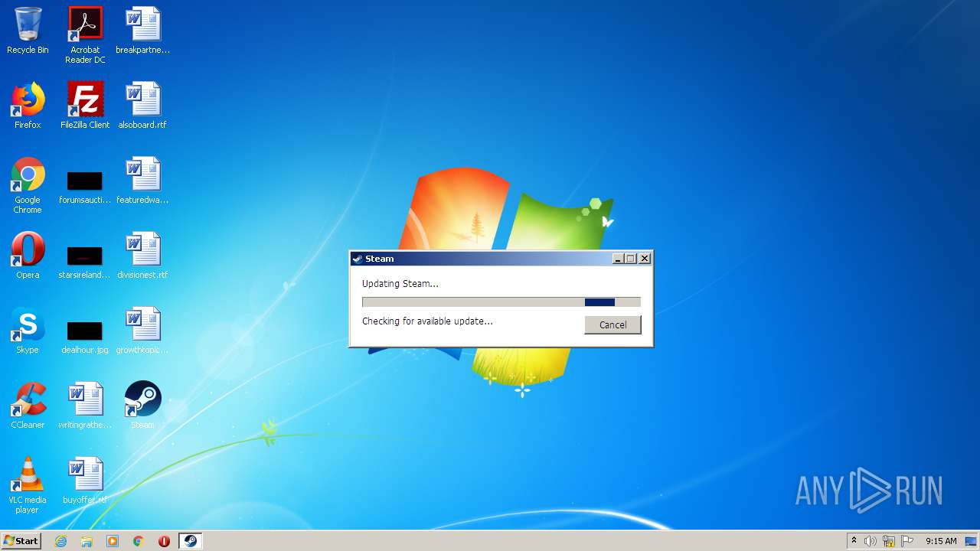The width and height of the screenshot is (980, 551).
Task: Launch the Firefox desktop shortcut
Action: 28,106
